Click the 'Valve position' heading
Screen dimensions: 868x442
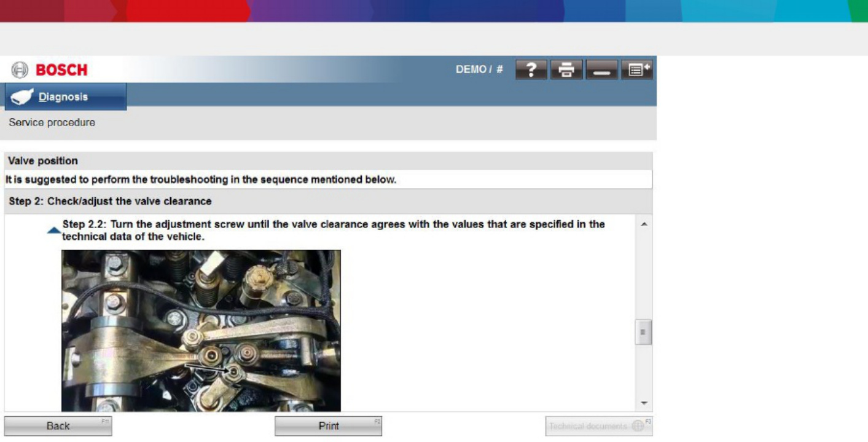click(43, 161)
